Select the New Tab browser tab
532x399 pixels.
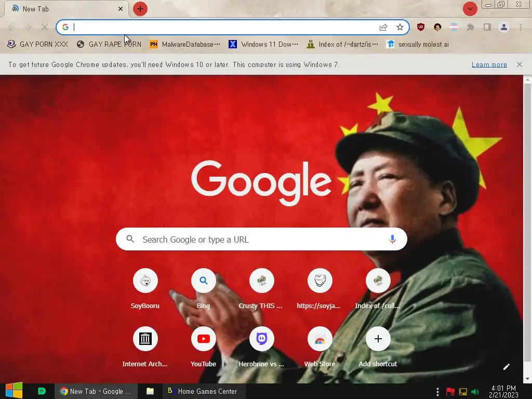66,9
